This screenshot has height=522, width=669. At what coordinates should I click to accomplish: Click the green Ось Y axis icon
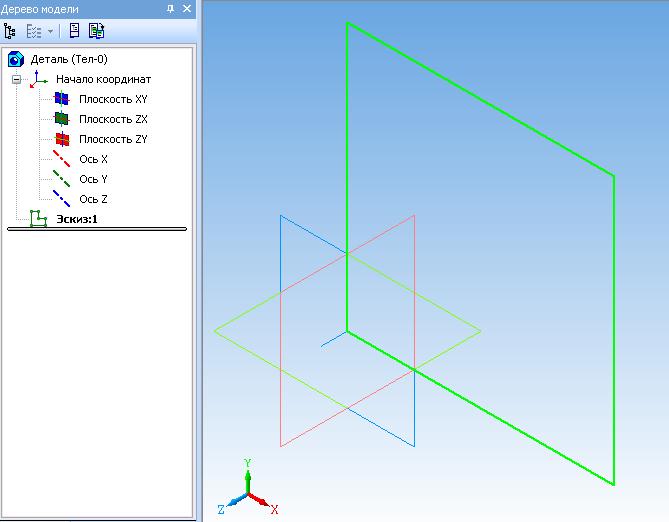point(61,178)
